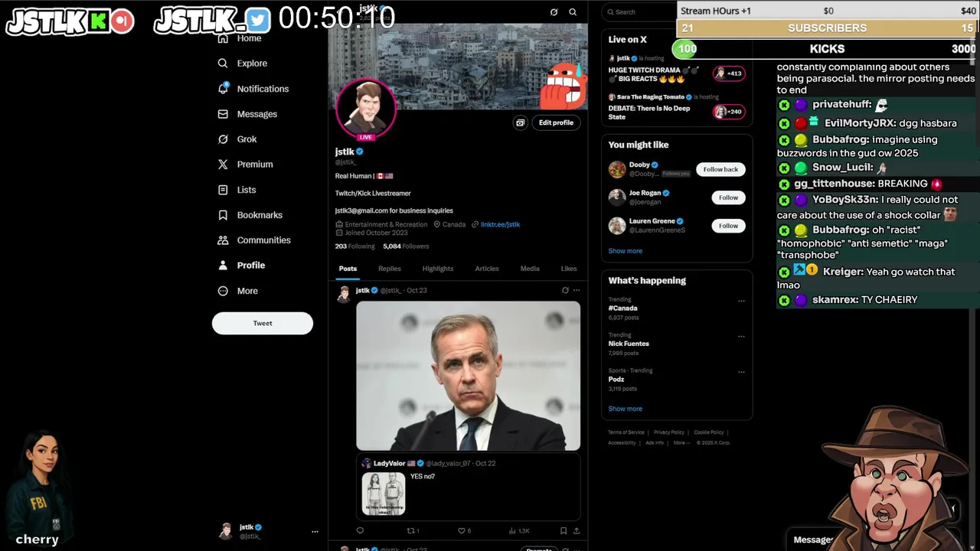This screenshot has height=551, width=980.
Task: Switch to the Articles tab
Action: [487, 269]
